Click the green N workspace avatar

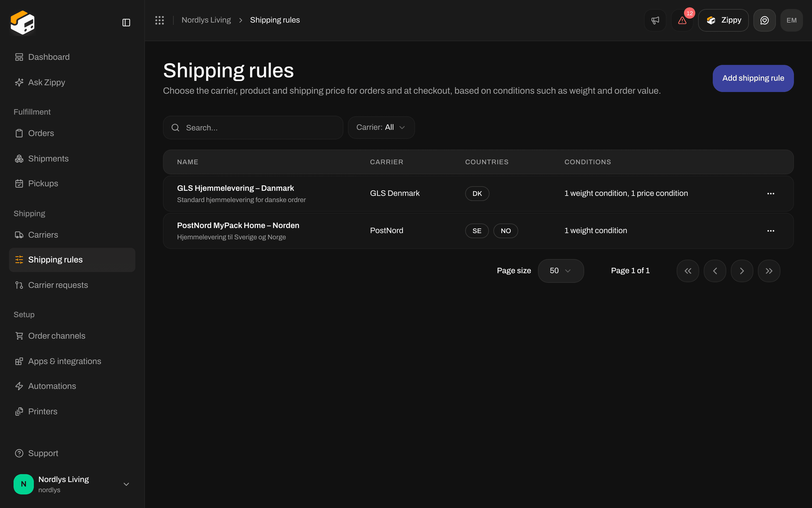23,484
